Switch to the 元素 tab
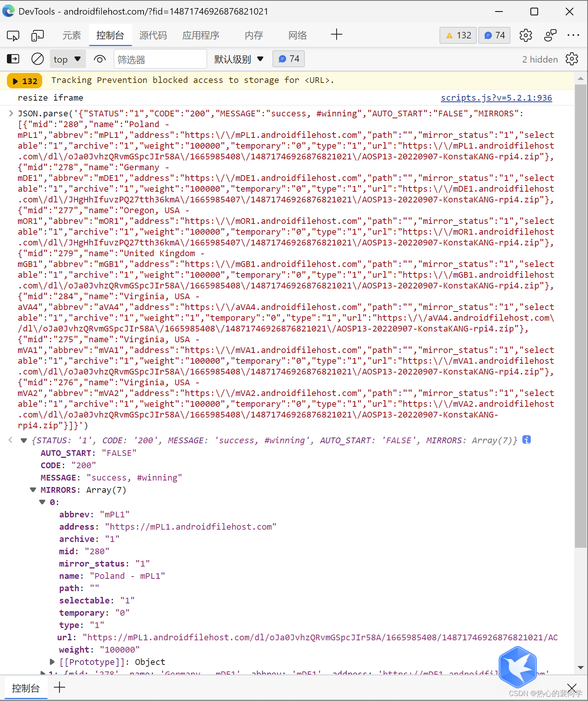 tap(72, 36)
